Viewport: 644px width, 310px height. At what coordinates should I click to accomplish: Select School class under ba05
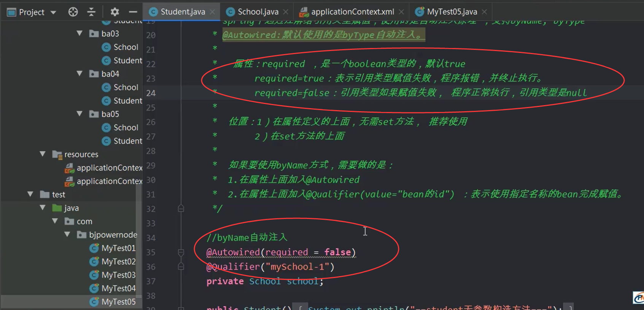click(x=126, y=128)
